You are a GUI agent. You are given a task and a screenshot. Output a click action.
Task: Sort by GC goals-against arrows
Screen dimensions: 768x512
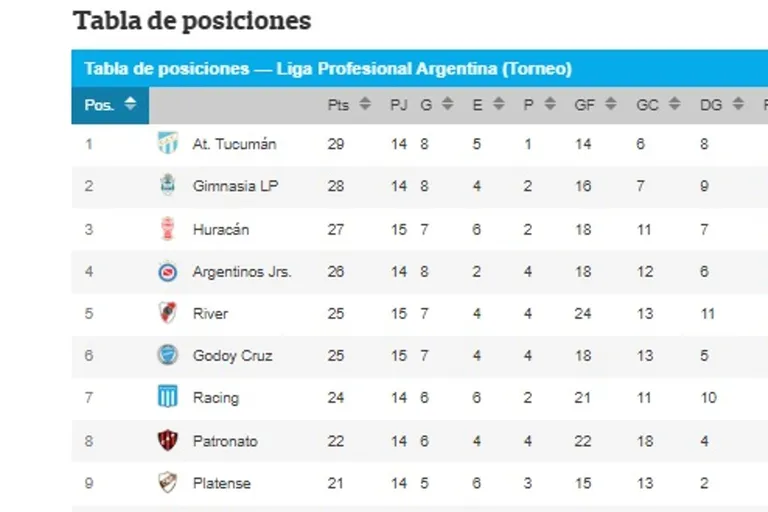pos(674,104)
